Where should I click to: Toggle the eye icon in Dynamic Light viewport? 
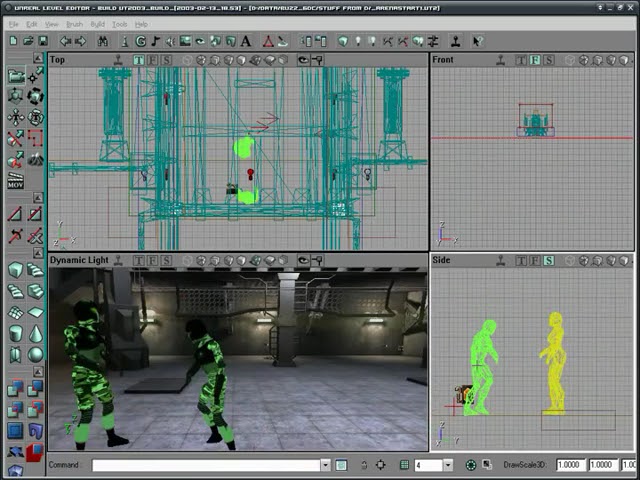[303, 260]
